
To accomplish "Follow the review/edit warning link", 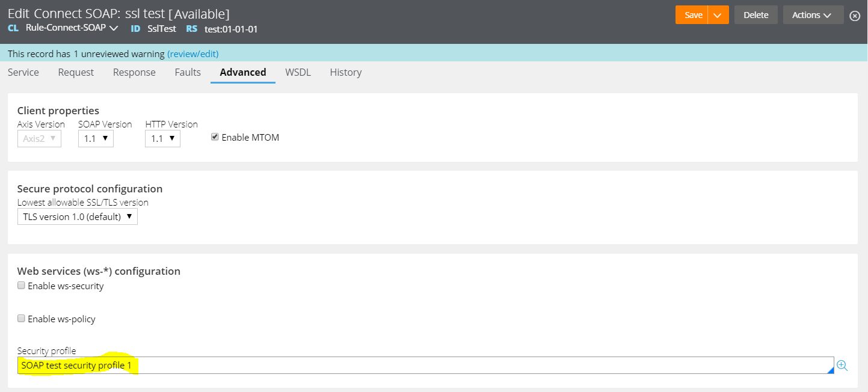I will (193, 54).
